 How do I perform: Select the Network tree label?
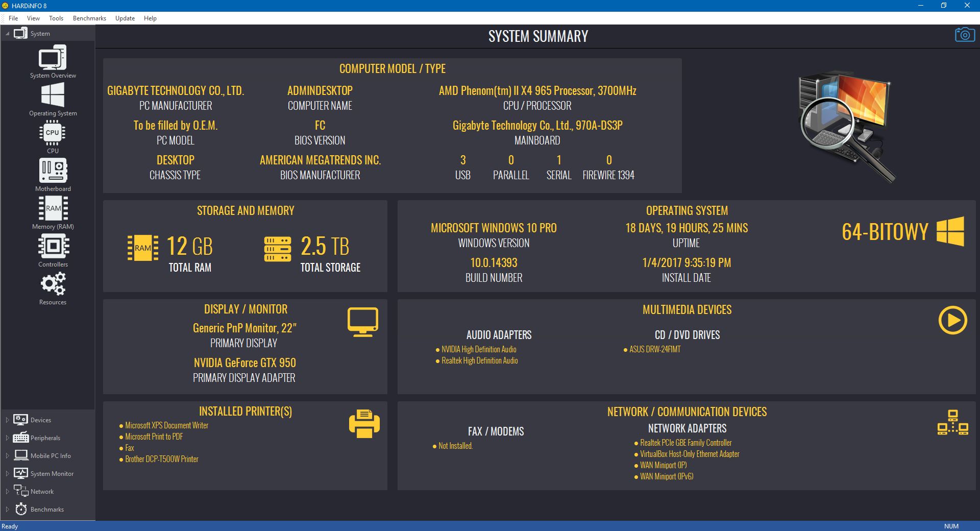tap(42, 491)
